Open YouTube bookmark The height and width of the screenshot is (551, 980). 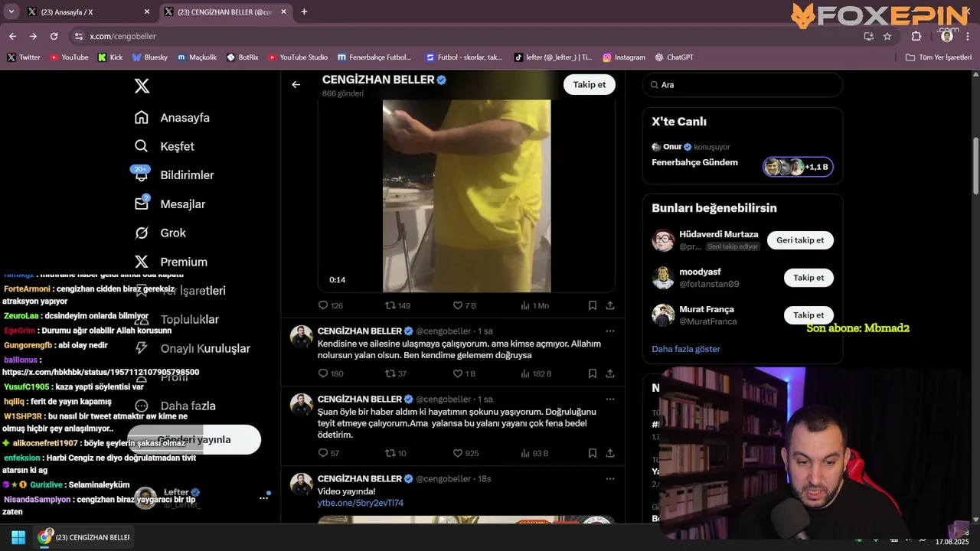click(69, 57)
